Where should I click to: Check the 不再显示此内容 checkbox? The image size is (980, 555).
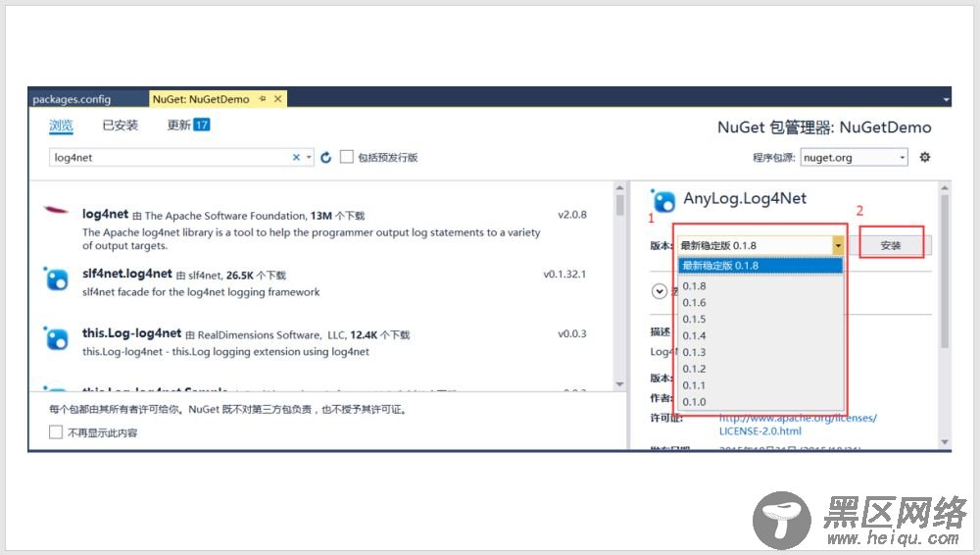pyautogui.click(x=56, y=431)
